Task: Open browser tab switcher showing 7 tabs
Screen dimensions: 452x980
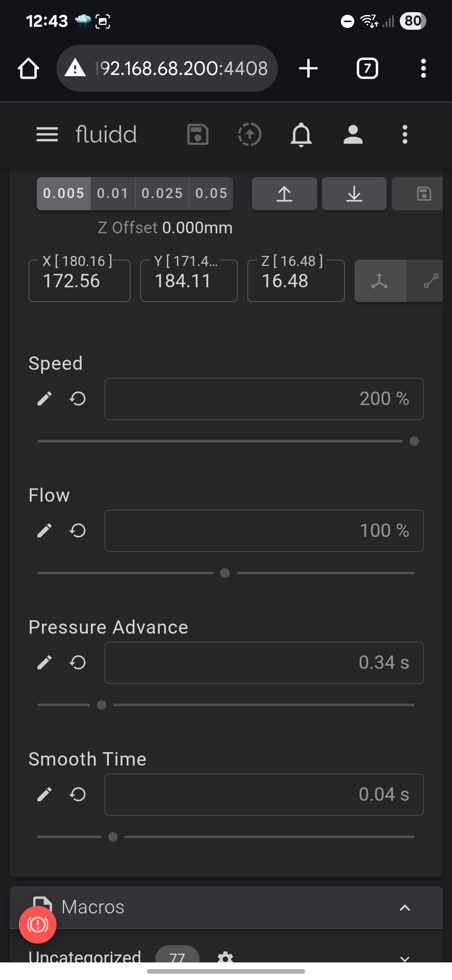Action: pos(367,68)
